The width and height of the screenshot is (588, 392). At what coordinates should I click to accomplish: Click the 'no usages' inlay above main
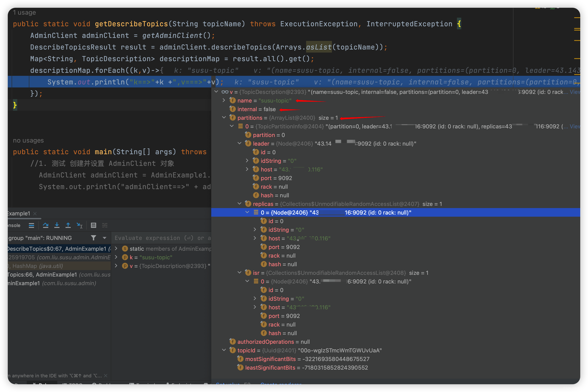coord(28,140)
